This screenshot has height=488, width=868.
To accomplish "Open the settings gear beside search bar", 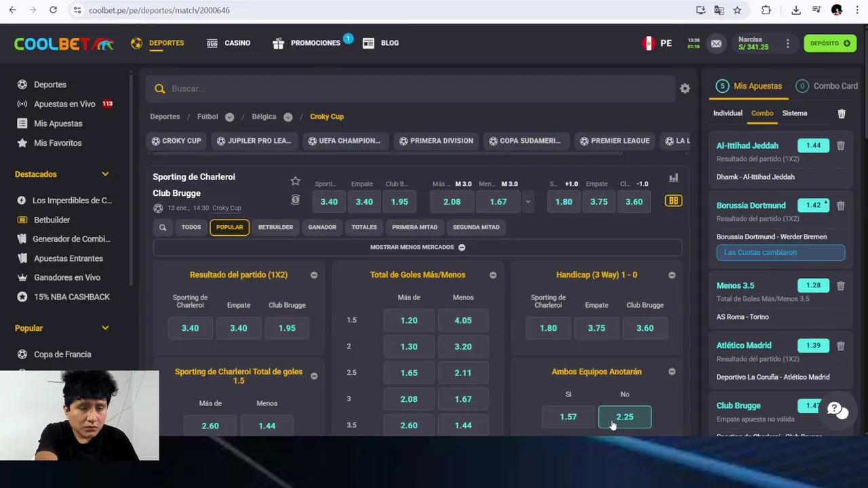I will [685, 89].
